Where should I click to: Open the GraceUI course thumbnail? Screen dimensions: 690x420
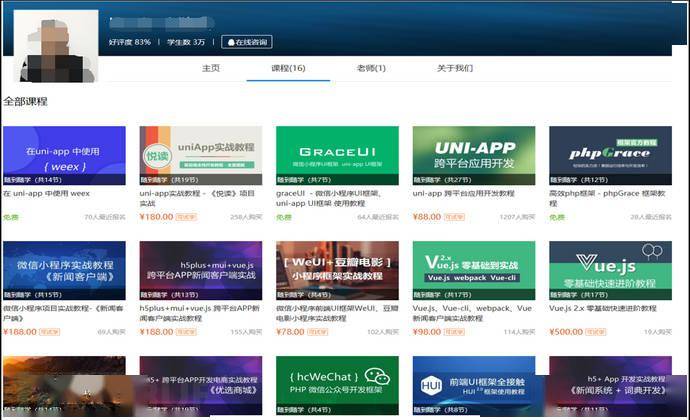(x=338, y=155)
